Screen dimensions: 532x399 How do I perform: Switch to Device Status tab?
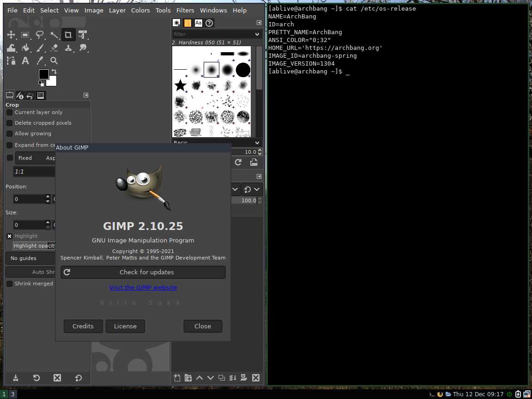click(20, 96)
